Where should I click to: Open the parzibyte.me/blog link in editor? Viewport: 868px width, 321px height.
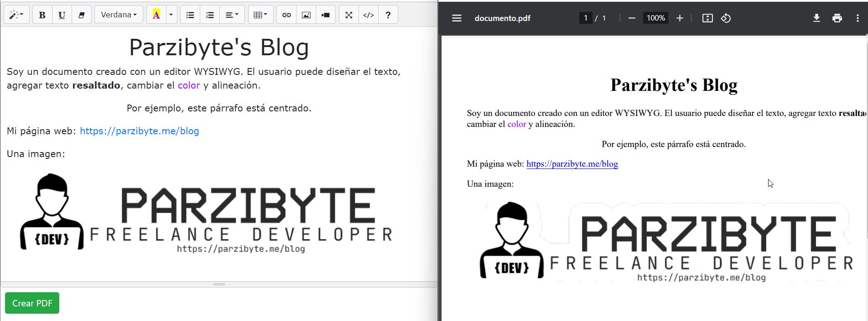coord(140,131)
